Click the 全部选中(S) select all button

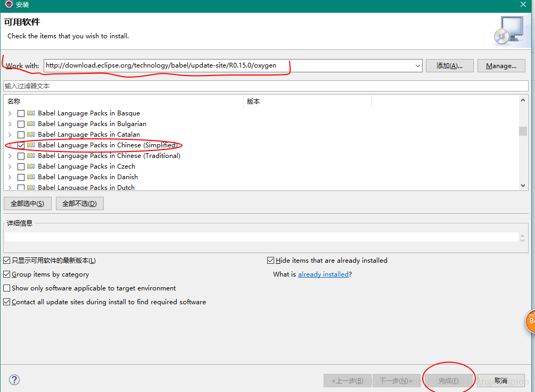(x=27, y=204)
